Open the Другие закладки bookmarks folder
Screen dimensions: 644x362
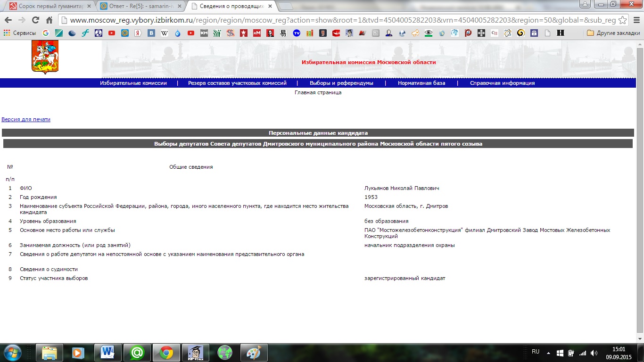pyautogui.click(x=613, y=33)
